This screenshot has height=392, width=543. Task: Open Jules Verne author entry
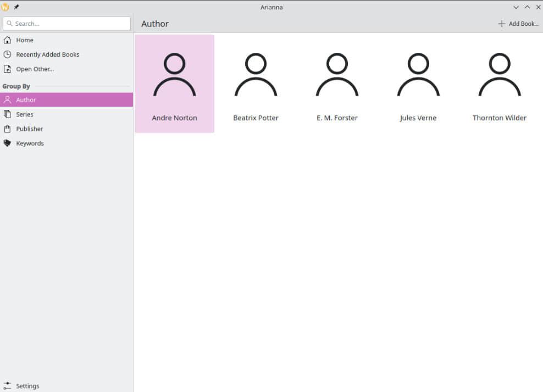(x=418, y=84)
